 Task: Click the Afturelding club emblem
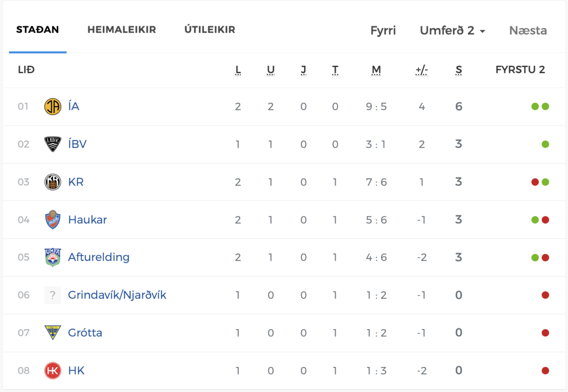pos(53,257)
